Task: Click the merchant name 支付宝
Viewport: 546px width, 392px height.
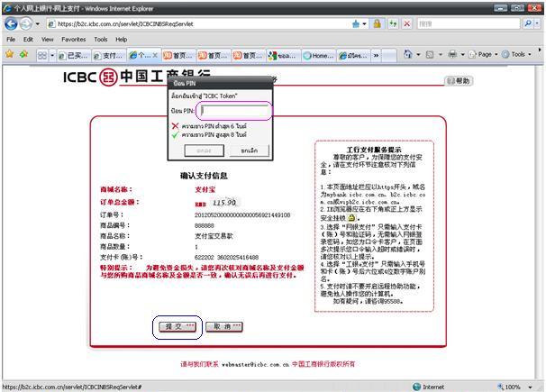Action: click(x=205, y=190)
